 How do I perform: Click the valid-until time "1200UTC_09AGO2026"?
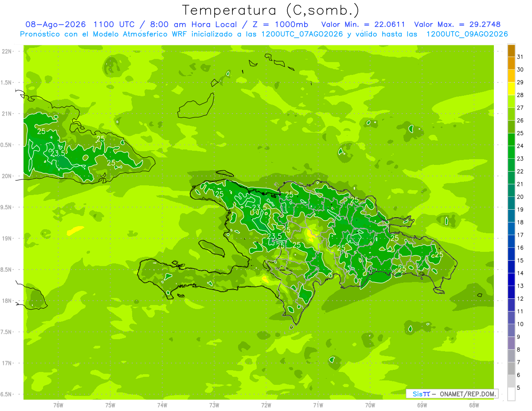467,34
